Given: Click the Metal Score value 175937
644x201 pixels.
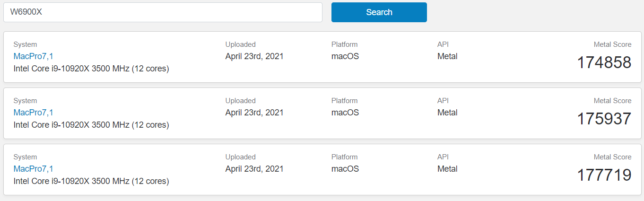Looking at the screenshot, I should click(604, 119).
